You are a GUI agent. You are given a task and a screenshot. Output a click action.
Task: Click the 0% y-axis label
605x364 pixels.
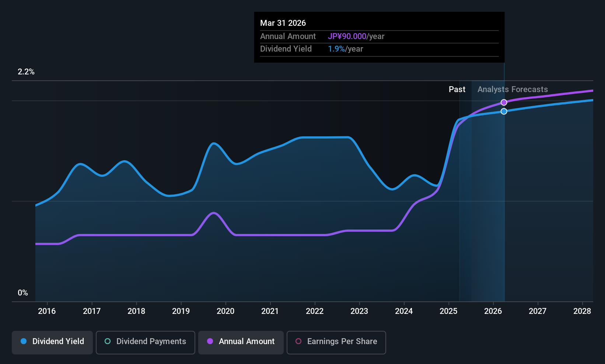point(23,293)
